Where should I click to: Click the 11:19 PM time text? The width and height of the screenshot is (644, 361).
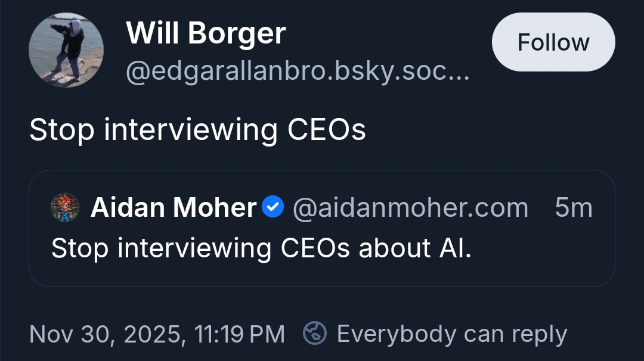point(240,334)
